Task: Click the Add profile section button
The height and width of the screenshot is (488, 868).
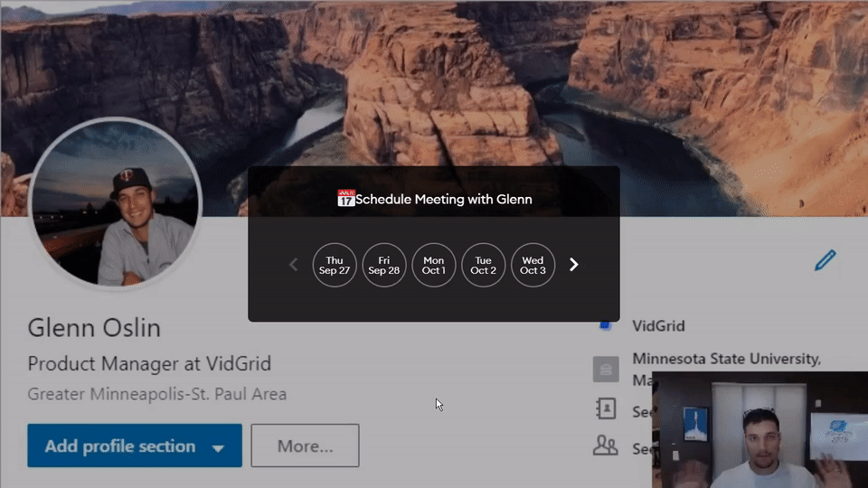Action: (x=135, y=446)
